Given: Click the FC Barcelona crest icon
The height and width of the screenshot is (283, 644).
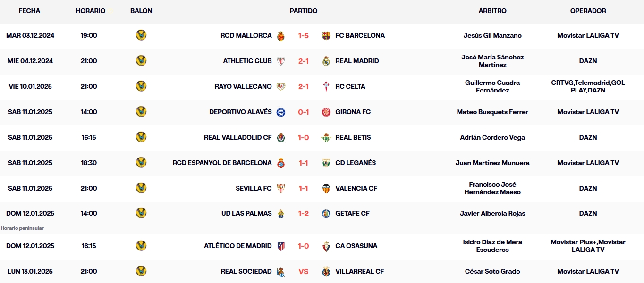Looking at the screenshot, I should 326,35.
